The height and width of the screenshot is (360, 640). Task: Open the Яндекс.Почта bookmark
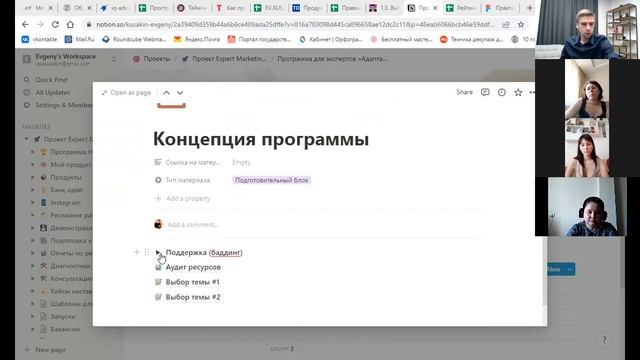(x=197, y=39)
